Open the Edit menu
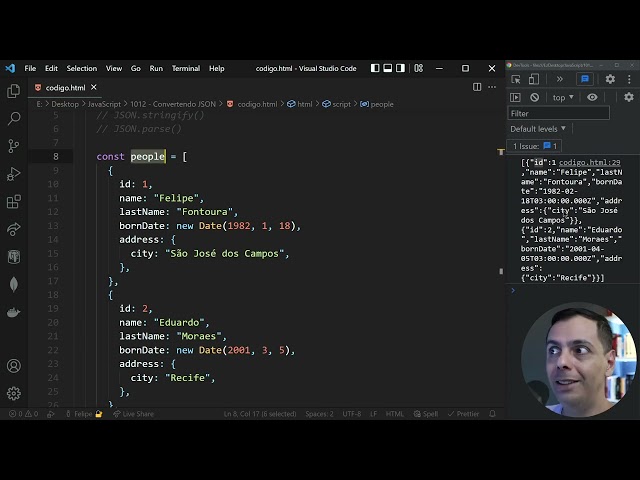 pyautogui.click(x=51, y=68)
